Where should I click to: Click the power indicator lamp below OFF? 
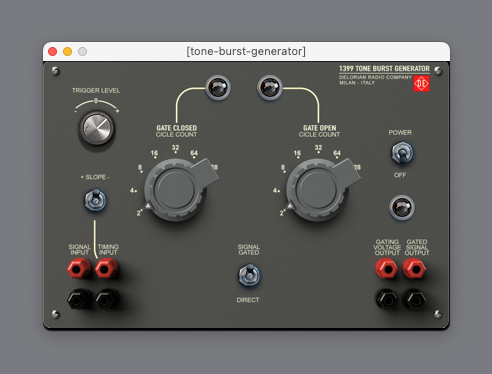coord(402,207)
